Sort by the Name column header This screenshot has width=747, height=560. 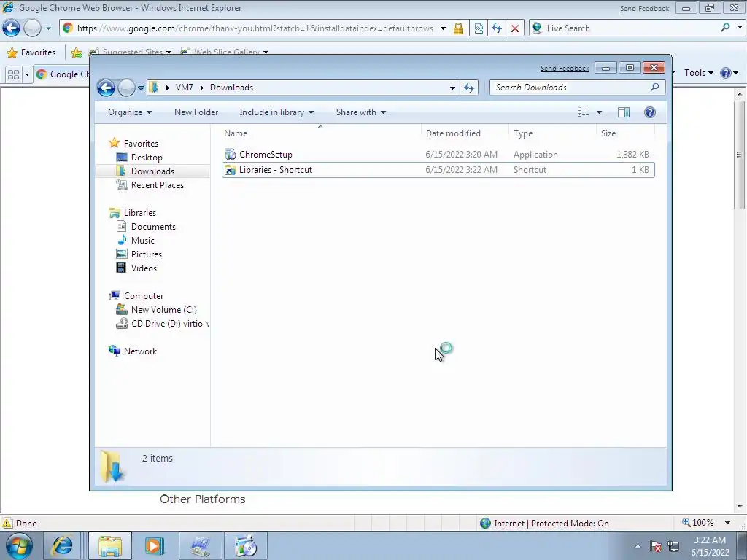click(x=322, y=133)
